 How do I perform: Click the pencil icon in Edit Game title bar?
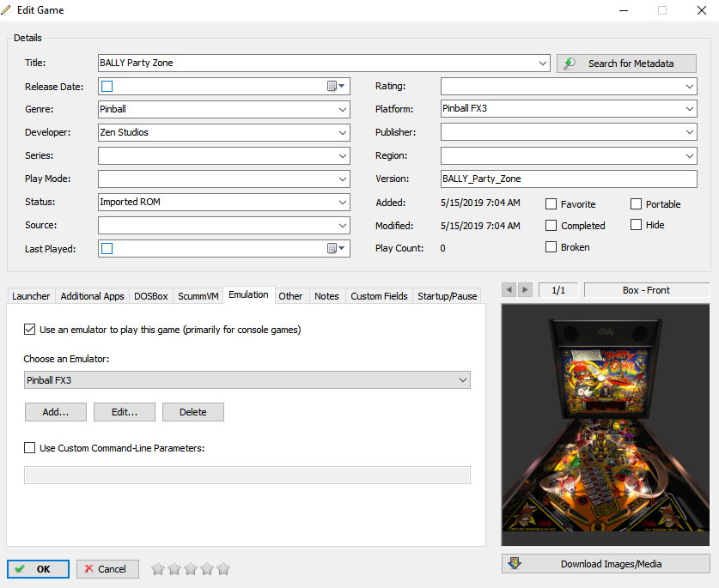pos(6,9)
